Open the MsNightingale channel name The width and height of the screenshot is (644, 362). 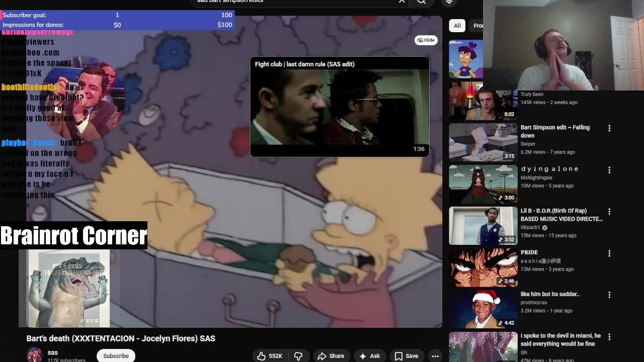pos(536,177)
